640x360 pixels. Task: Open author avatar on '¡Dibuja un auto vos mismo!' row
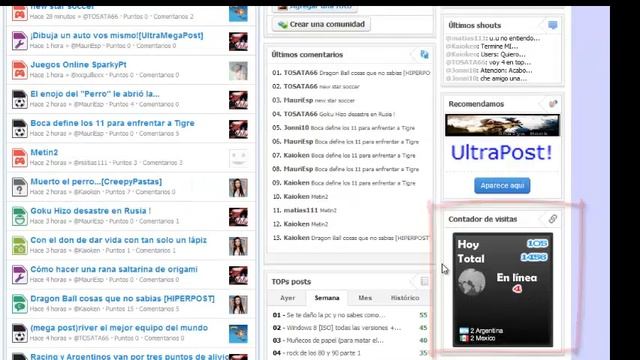238,41
